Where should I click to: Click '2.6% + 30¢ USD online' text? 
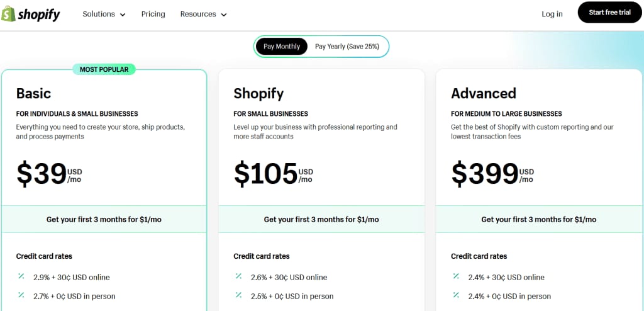point(289,277)
